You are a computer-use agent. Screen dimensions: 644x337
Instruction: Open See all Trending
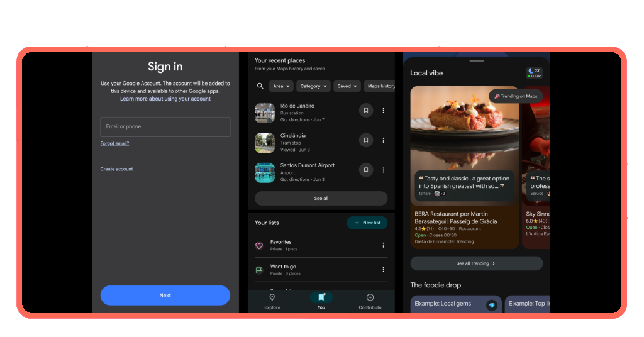click(x=477, y=263)
